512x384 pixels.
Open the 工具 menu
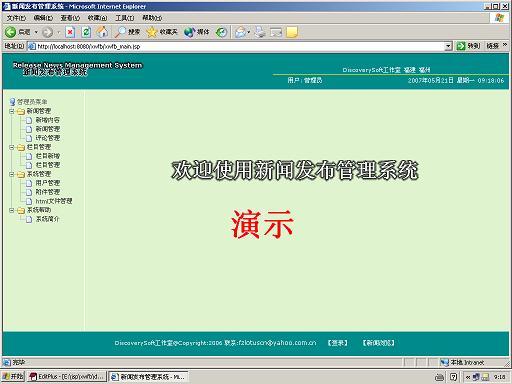point(124,18)
